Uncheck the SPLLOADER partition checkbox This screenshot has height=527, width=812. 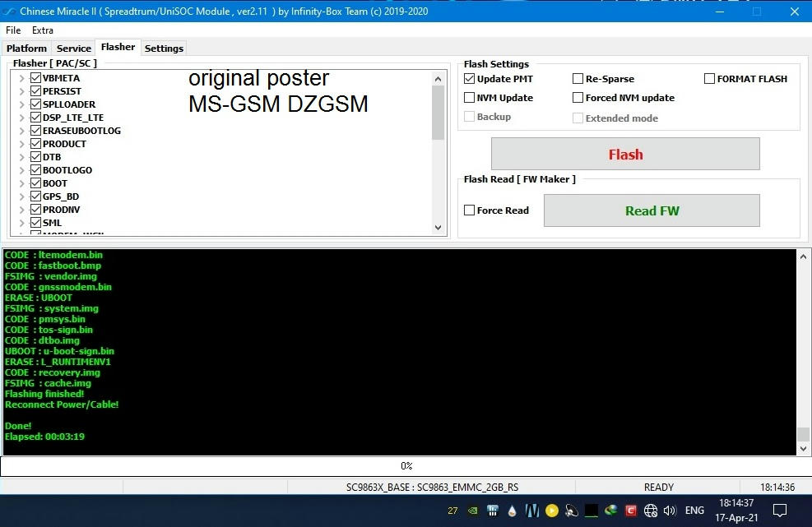[x=35, y=104]
